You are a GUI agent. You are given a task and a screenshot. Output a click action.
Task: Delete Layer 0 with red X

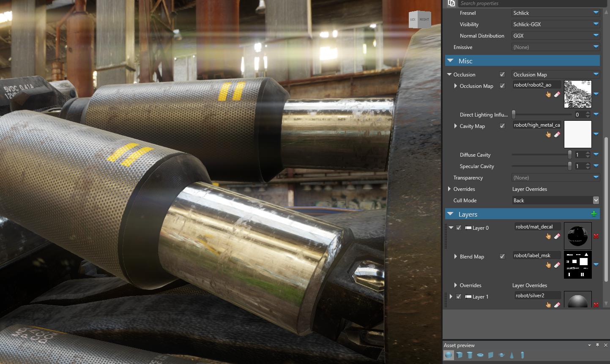click(x=596, y=236)
